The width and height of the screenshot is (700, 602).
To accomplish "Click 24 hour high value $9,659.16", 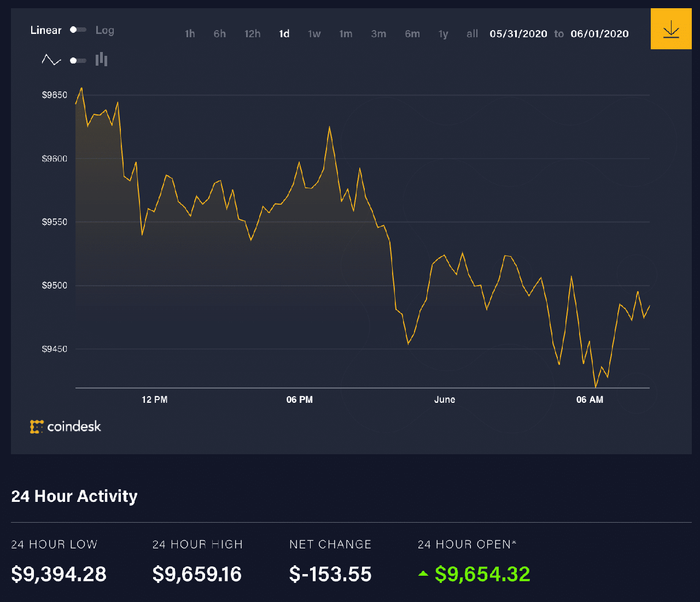I will click(197, 574).
